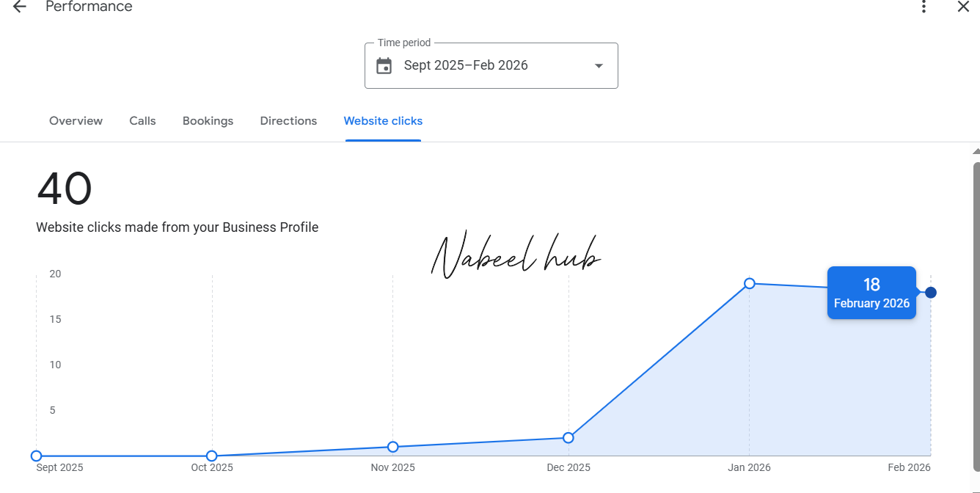Open the three-dot overflow menu
Image resolution: width=980 pixels, height=493 pixels.
click(x=924, y=7)
